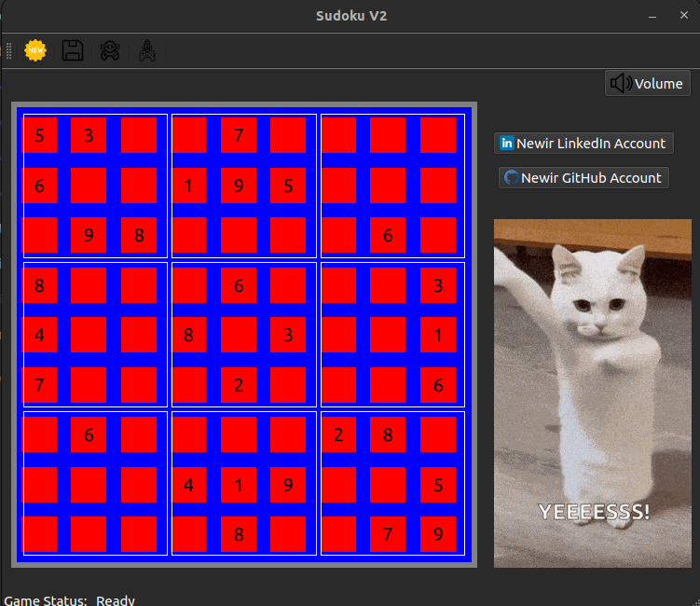
Task: Select the 3 cell in the fourth row
Action: click(x=438, y=285)
